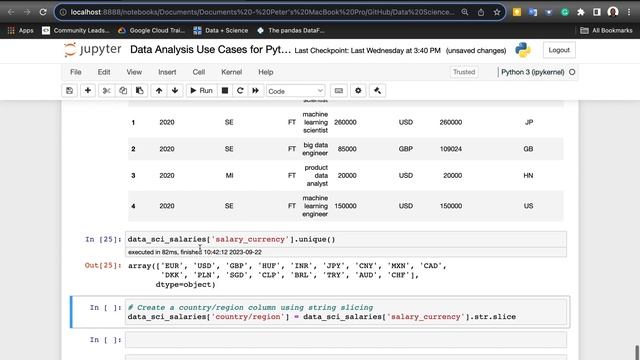The height and width of the screenshot is (360, 640).
Task: Open the Apps bookmark shortcut
Action: click(20, 30)
